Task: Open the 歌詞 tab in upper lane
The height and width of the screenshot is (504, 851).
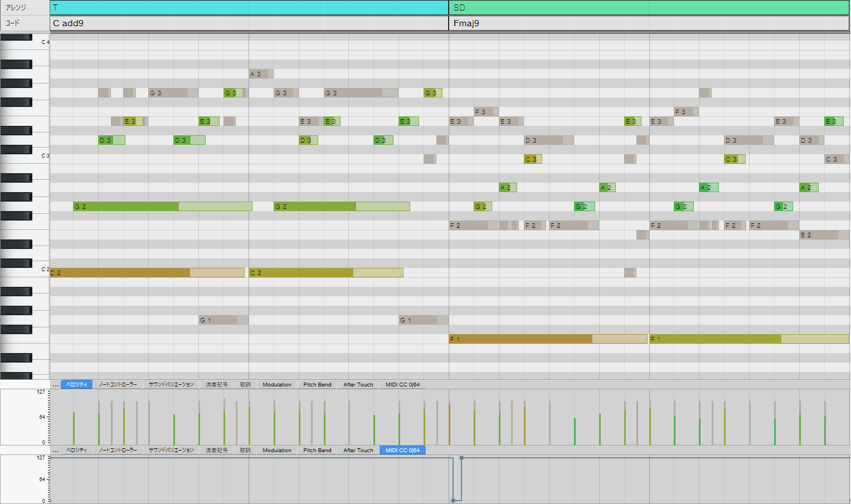Action: pyautogui.click(x=245, y=384)
